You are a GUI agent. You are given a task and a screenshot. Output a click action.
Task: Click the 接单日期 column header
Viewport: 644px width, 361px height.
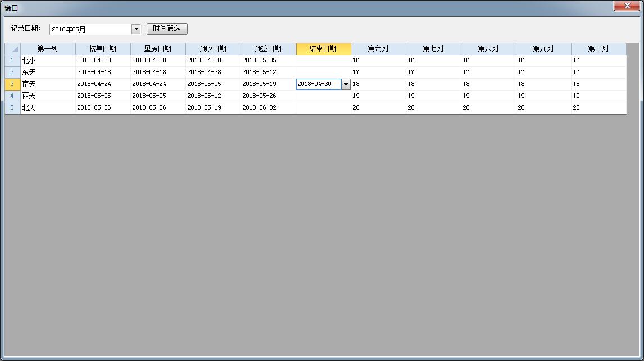(x=103, y=49)
